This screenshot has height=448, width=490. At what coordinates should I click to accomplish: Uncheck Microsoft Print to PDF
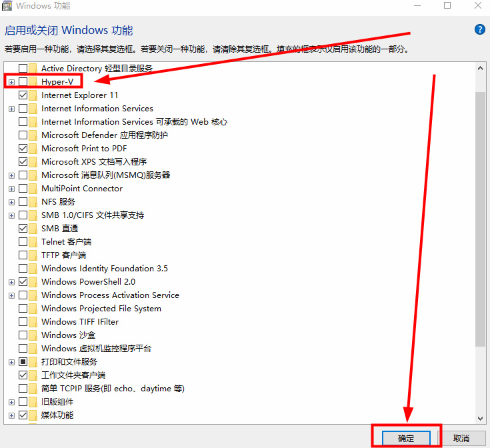[x=23, y=149]
